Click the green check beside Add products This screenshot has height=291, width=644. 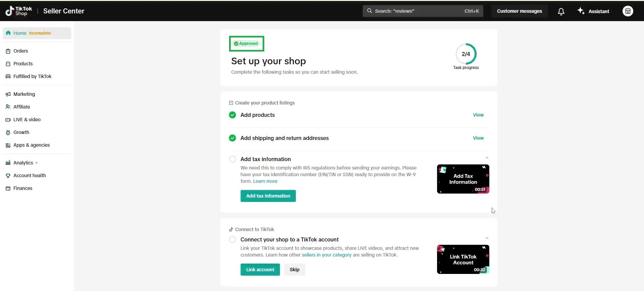[232, 115]
